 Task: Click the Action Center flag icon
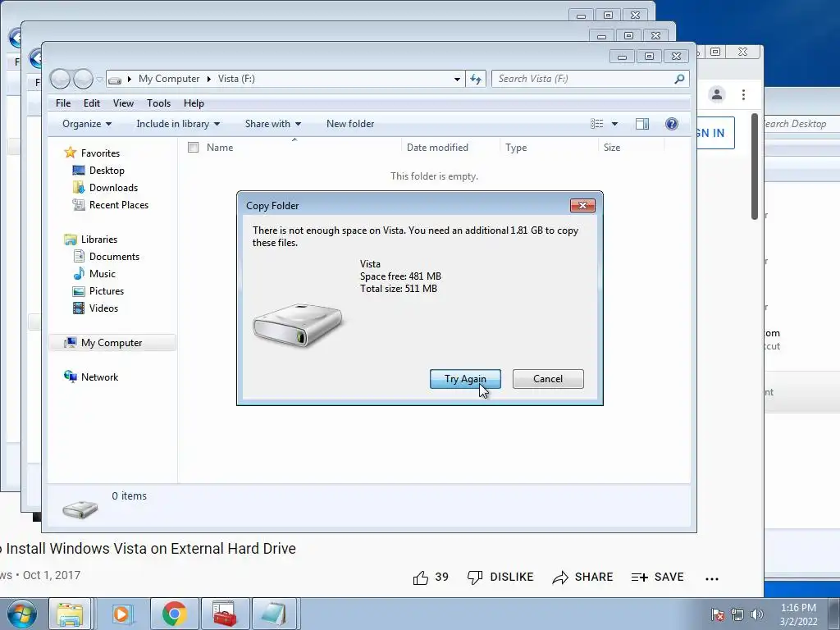[717, 614]
